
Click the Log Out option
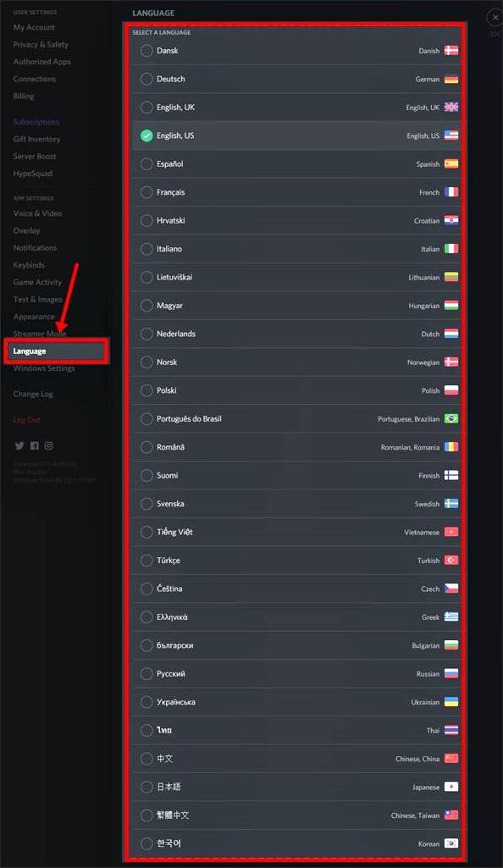(x=26, y=419)
